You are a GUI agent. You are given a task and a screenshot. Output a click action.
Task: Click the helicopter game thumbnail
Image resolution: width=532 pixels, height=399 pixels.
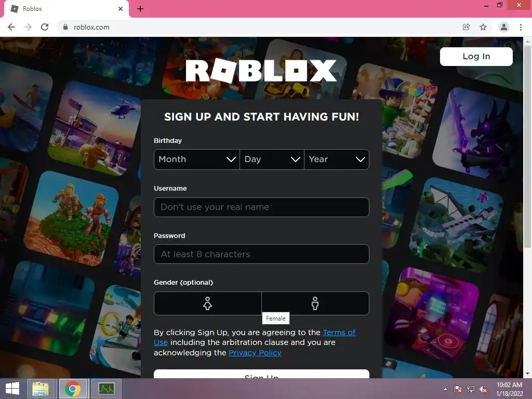coord(95,128)
